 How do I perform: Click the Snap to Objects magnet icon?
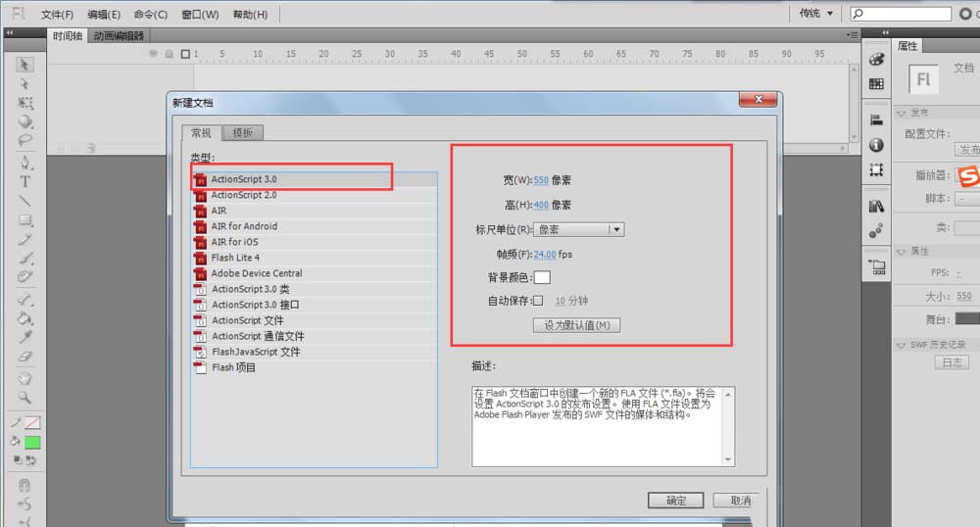point(24,485)
